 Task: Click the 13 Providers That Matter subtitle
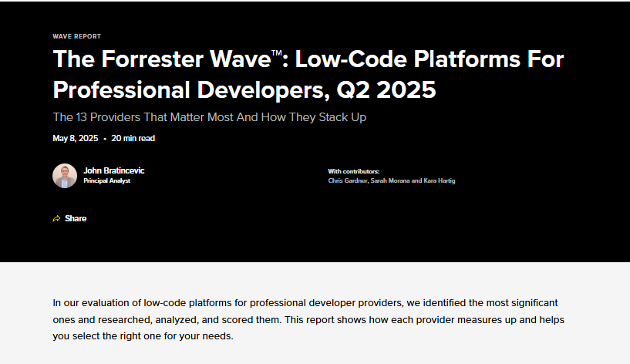tap(209, 117)
